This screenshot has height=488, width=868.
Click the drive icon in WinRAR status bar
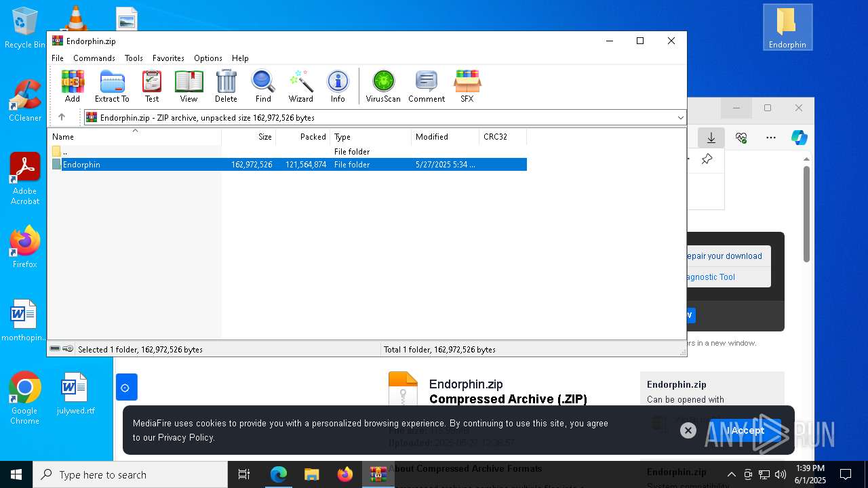point(55,349)
